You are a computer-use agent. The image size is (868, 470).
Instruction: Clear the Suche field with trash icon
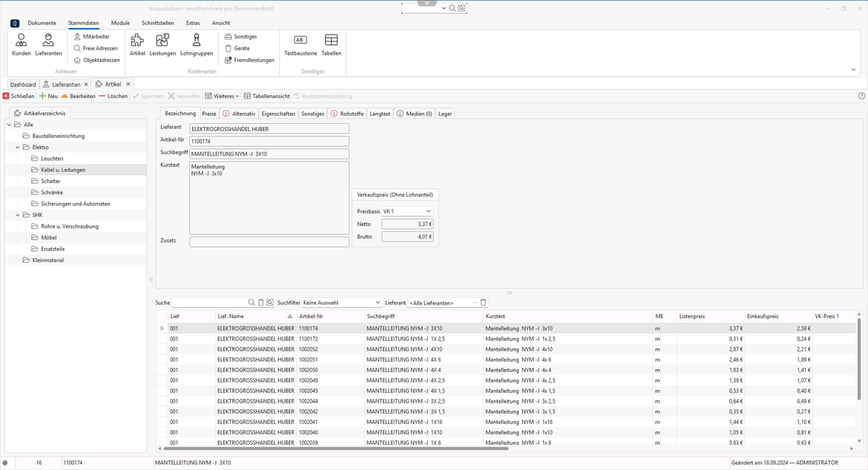click(x=260, y=302)
